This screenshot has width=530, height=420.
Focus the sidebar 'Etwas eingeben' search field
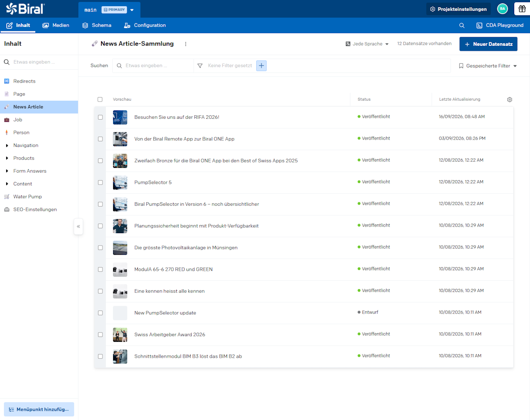click(39, 62)
